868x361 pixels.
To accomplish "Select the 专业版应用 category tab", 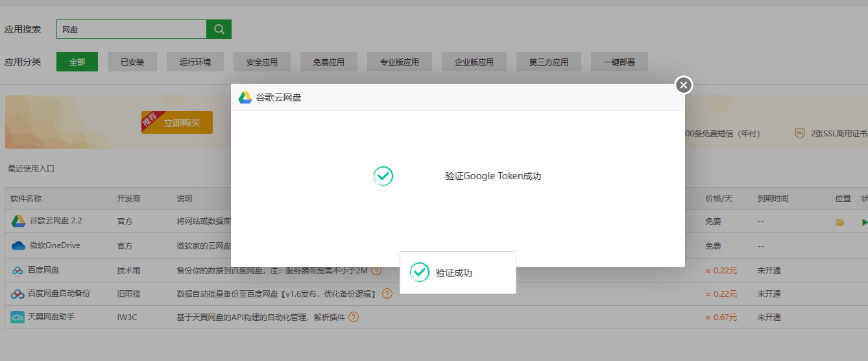I will click(x=400, y=62).
